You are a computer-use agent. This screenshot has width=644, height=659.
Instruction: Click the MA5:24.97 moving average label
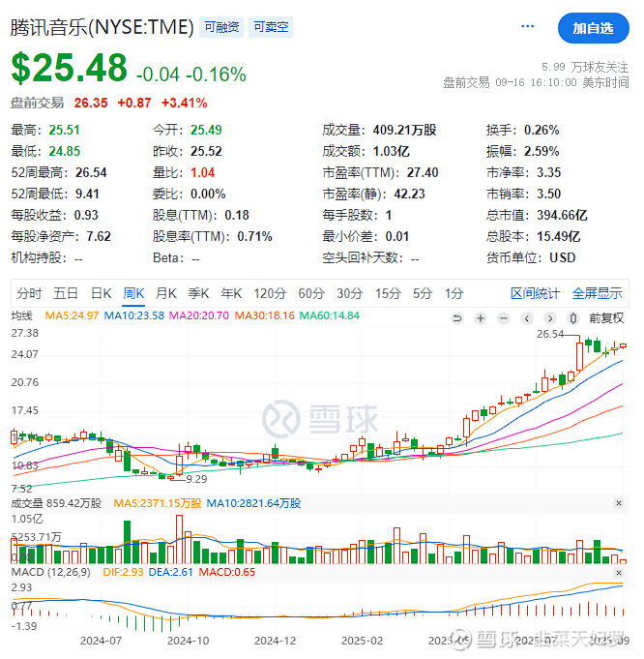[x=72, y=315]
